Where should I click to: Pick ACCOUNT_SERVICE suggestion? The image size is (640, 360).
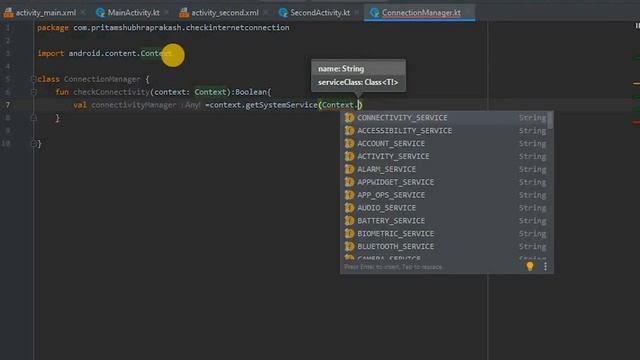point(445,143)
